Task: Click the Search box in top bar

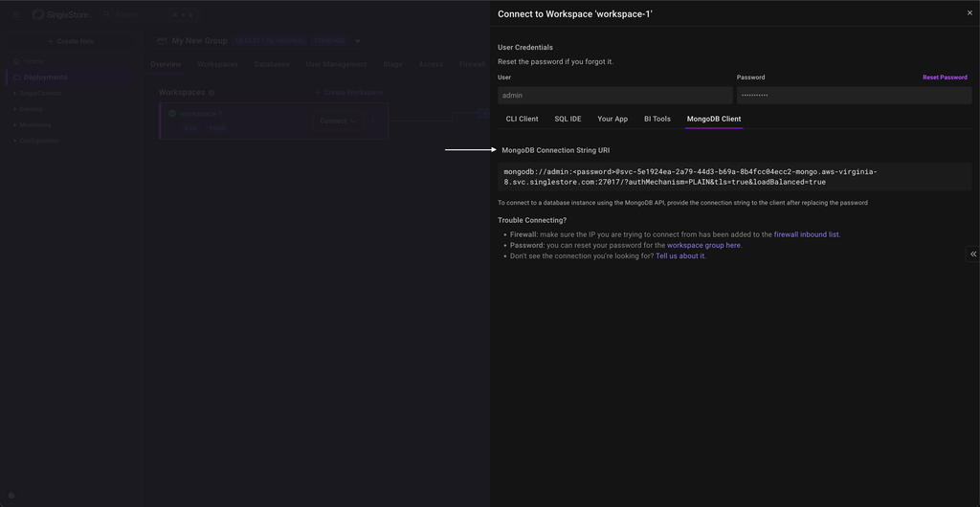Action: 150,14
